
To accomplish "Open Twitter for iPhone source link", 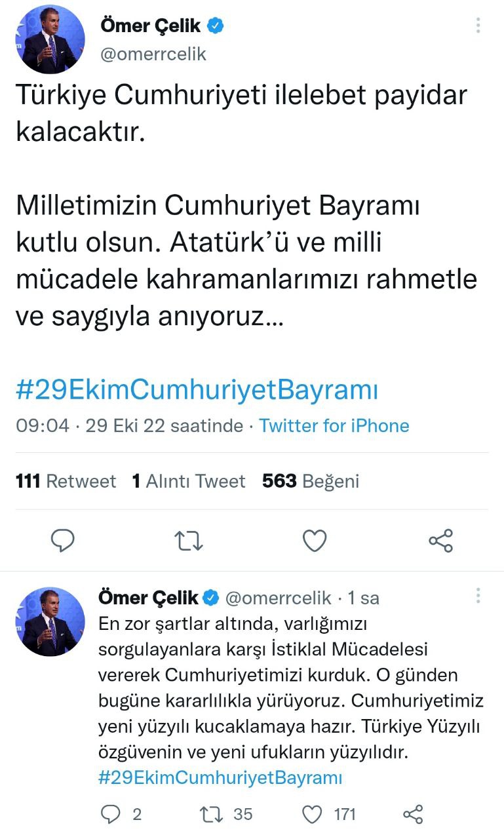I will (x=334, y=425).
